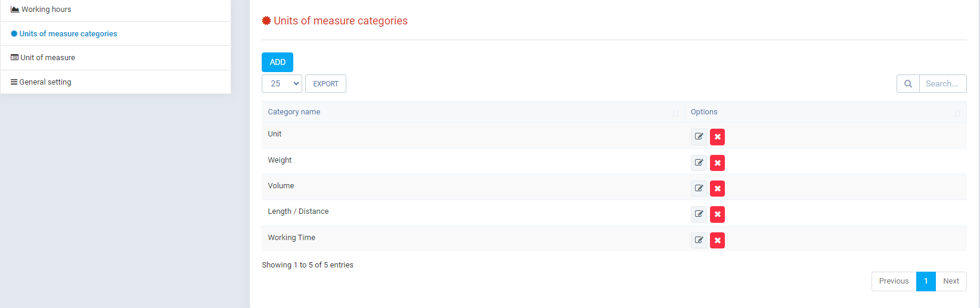Edit the Working Time category
Viewport: 980px width, 308px height.
click(699, 240)
